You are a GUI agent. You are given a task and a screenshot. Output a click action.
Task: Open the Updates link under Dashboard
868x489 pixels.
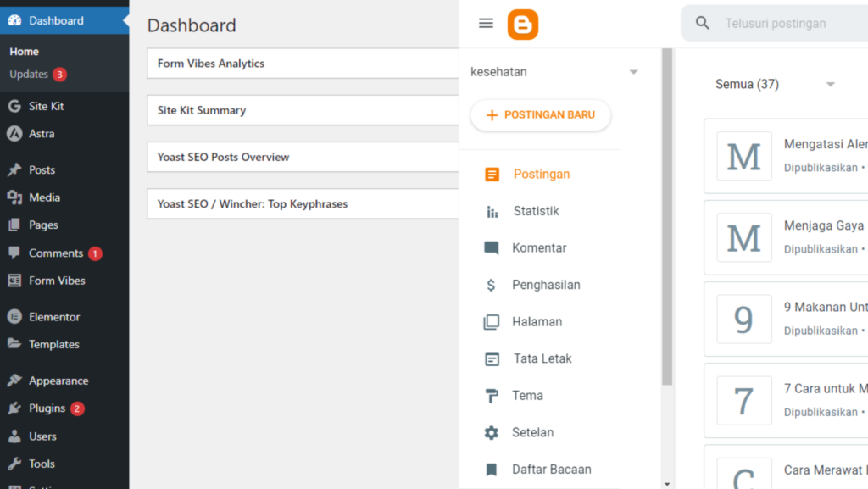click(x=29, y=75)
